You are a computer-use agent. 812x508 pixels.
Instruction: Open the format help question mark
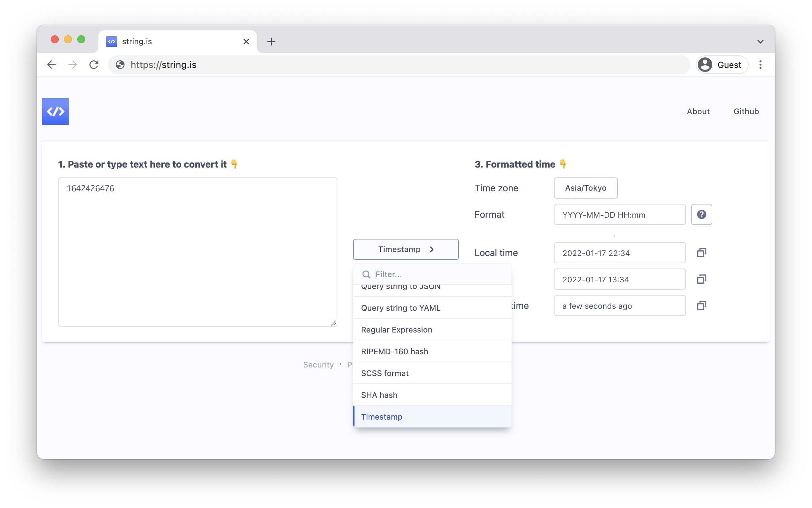701,214
